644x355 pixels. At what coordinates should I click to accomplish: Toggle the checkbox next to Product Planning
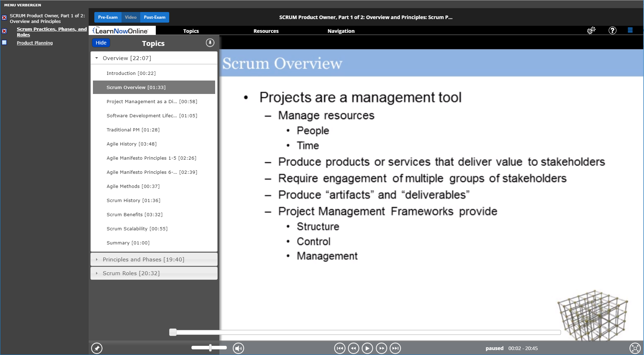tap(4, 42)
